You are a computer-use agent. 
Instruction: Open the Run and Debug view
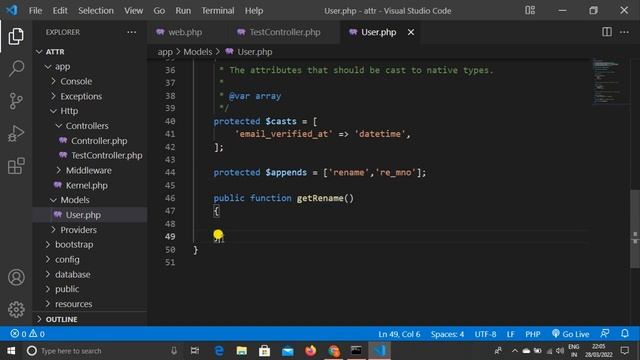pos(16,133)
